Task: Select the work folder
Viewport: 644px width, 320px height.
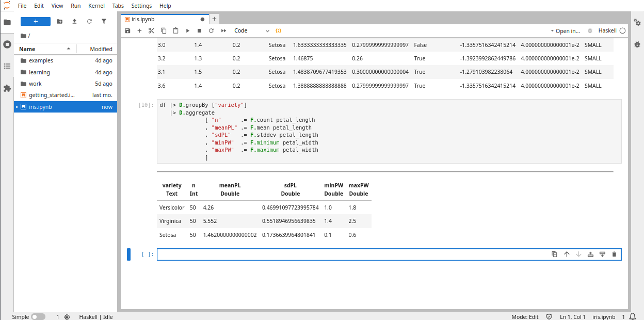Action: [66, 84]
